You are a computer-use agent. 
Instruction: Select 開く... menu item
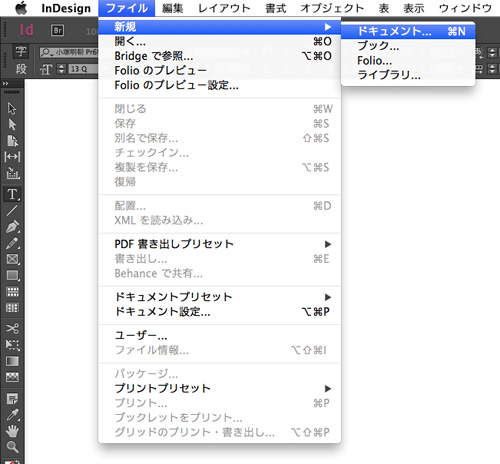219,41
